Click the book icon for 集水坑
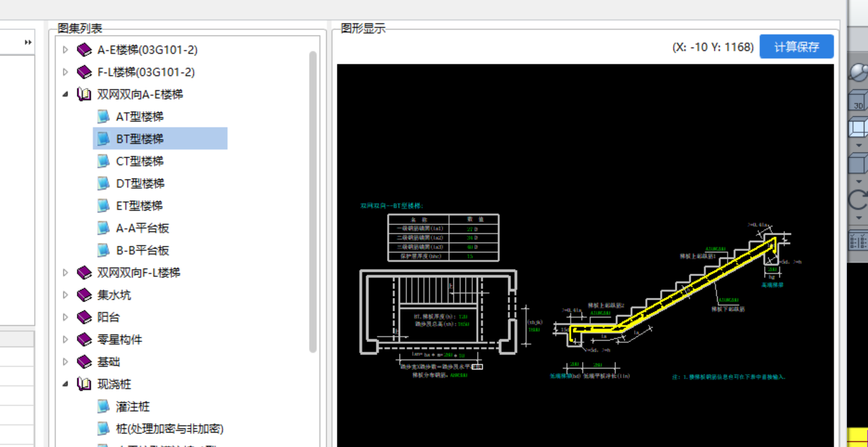 (84, 295)
